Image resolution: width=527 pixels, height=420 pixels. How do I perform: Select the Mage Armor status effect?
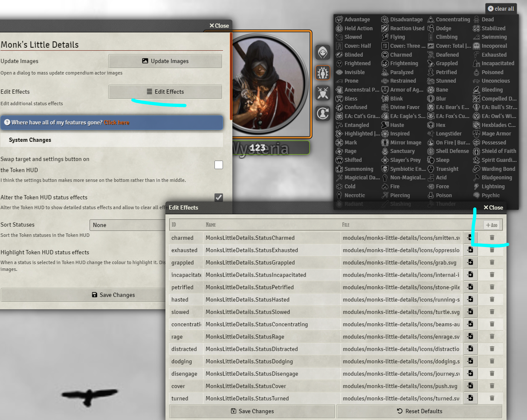pyautogui.click(x=495, y=133)
